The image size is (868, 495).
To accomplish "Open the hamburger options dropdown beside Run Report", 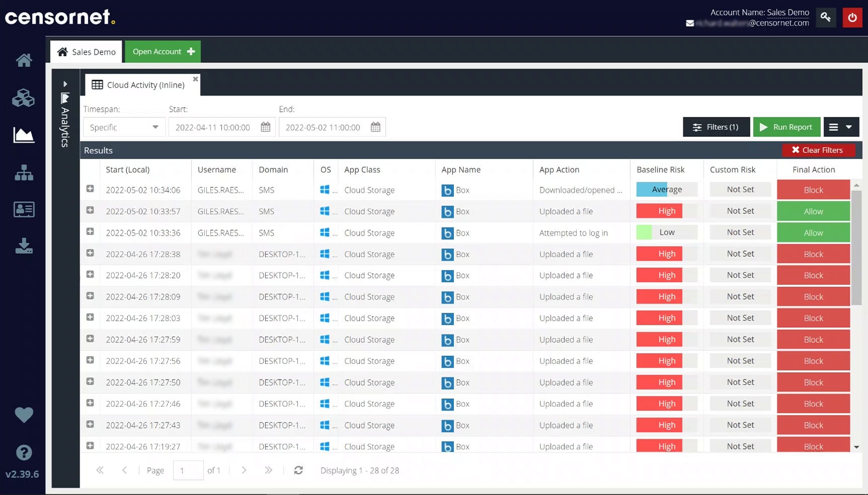I will (840, 127).
